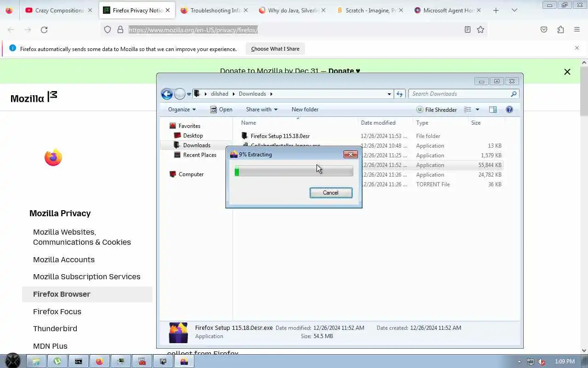Open the Firefox extensions puzzle icon
This screenshot has width=588, height=368.
pos(560,29)
